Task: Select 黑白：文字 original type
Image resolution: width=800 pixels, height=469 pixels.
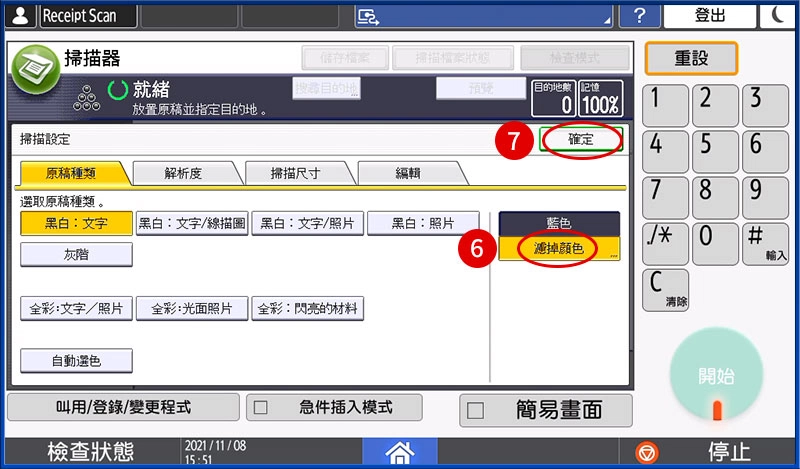Action: point(76,223)
